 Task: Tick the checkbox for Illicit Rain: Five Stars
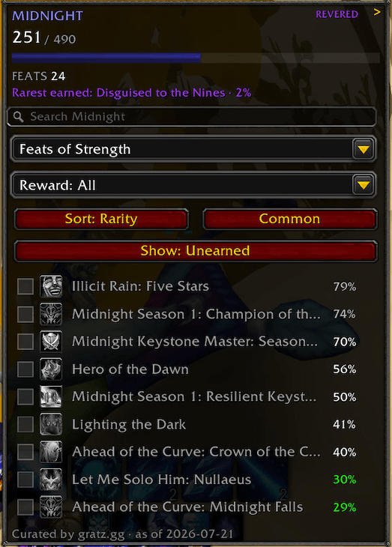[x=25, y=287]
